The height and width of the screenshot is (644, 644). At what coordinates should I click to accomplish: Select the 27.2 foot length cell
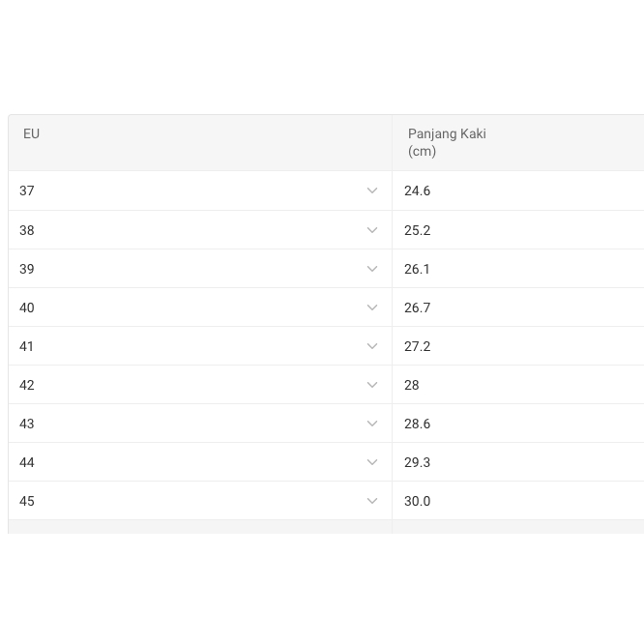point(418,346)
